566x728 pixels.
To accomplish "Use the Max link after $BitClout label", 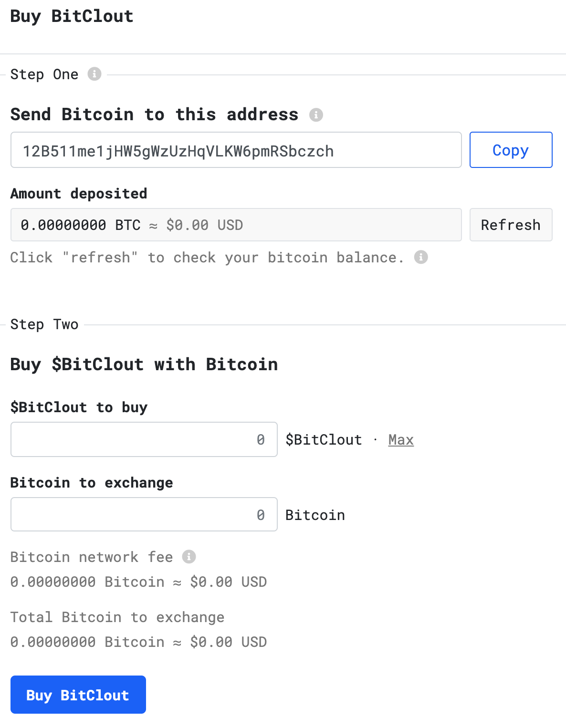I will [x=400, y=439].
